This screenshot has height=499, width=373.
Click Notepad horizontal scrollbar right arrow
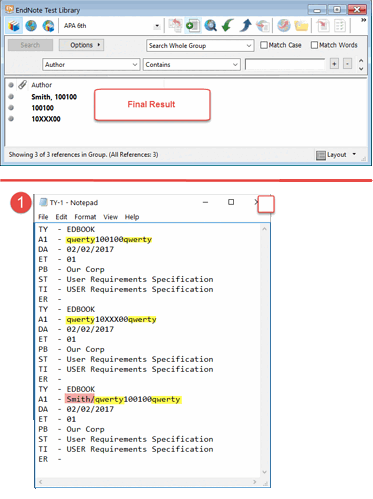point(255,482)
